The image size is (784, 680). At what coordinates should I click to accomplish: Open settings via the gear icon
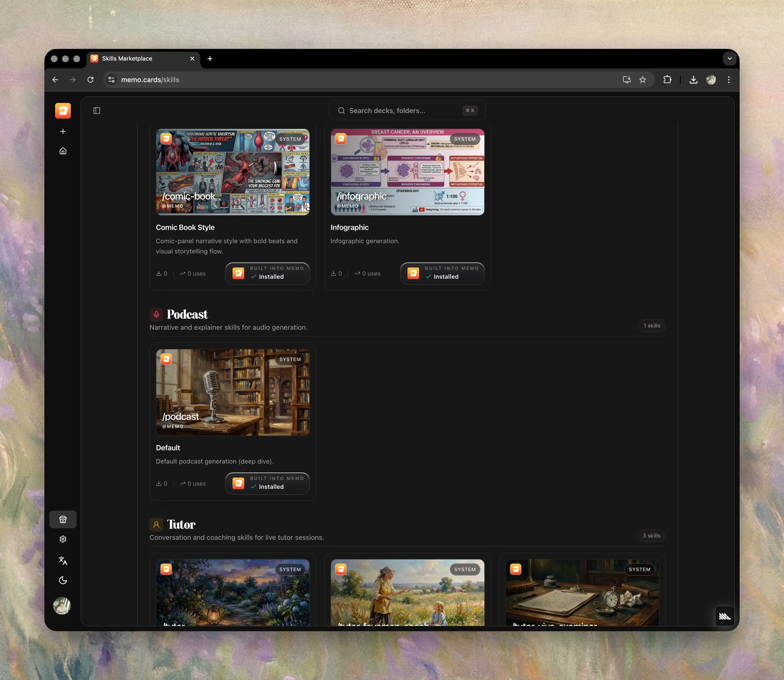tap(63, 539)
